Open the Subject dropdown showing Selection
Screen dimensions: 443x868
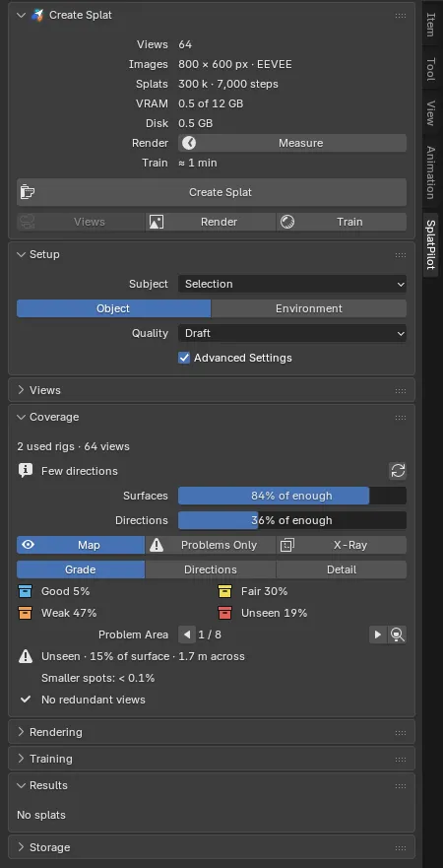coord(292,284)
